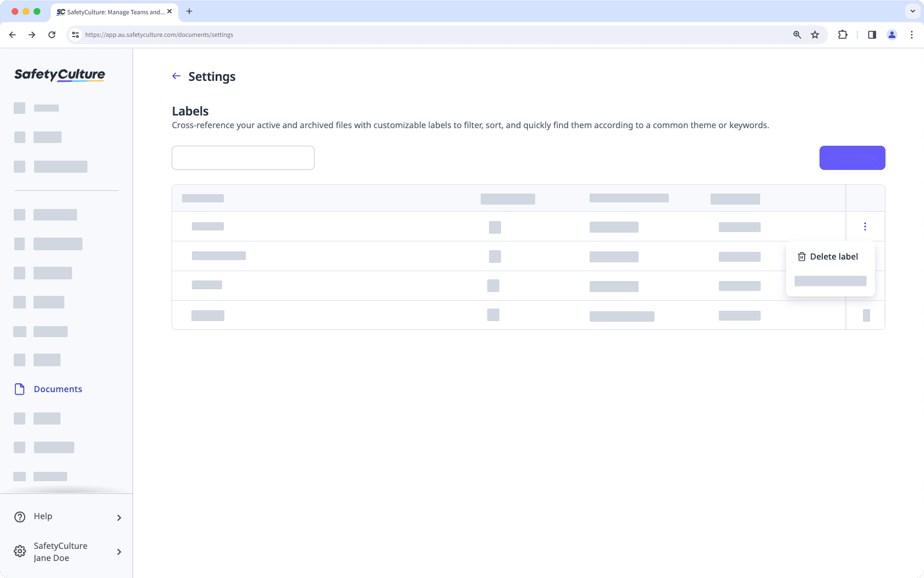Expand the Help section chevron
This screenshot has height=578, width=924.
pyautogui.click(x=119, y=518)
